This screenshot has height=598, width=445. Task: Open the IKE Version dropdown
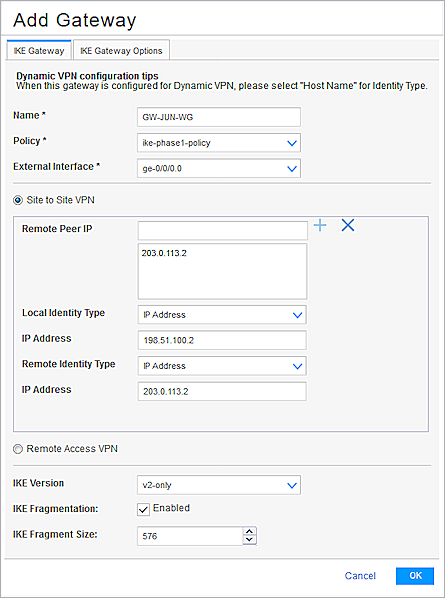(219, 485)
